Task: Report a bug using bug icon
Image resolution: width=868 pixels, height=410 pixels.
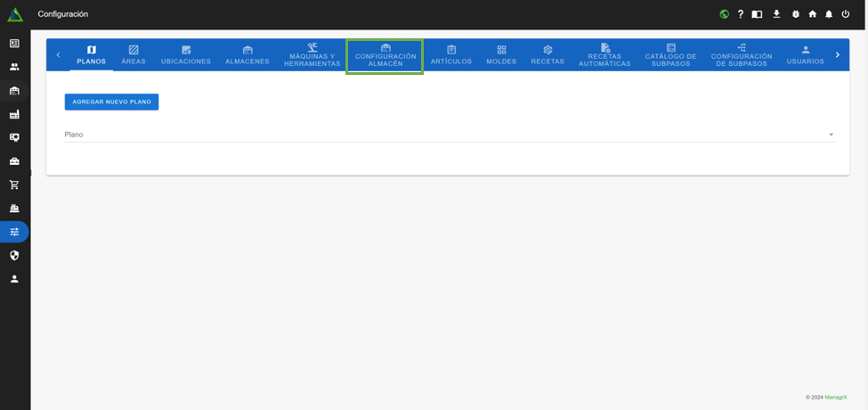Action: 795,14
